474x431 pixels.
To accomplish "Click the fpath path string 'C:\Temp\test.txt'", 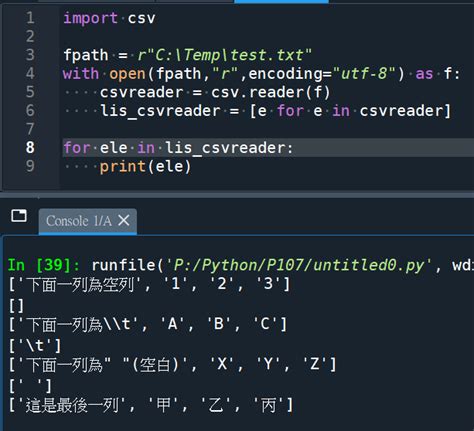I will click(x=225, y=55).
